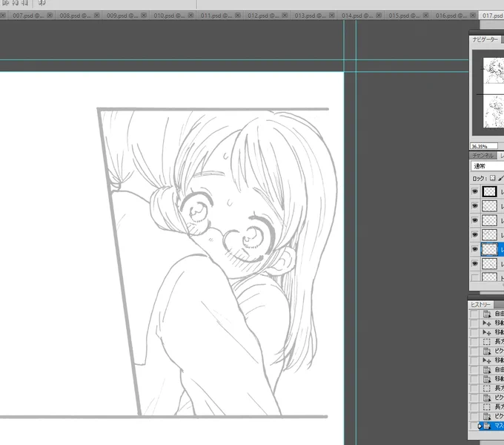
Task: Open the 009.psd document tab
Action: [125, 16]
